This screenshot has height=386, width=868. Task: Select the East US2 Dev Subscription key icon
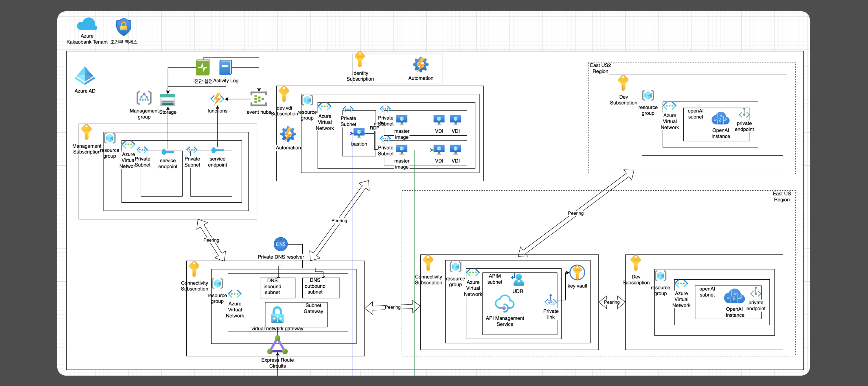coord(623,83)
